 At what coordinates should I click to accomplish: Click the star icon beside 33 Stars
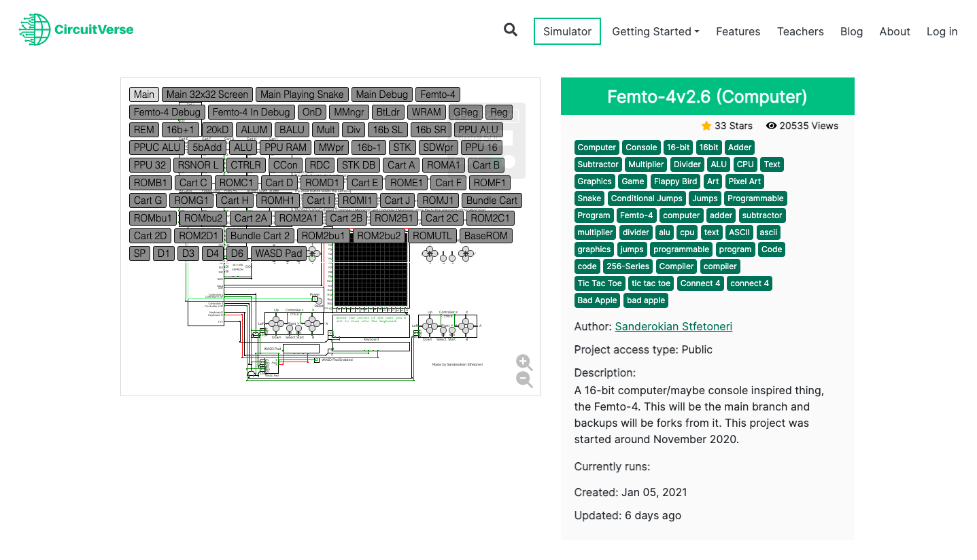point(707,126)
